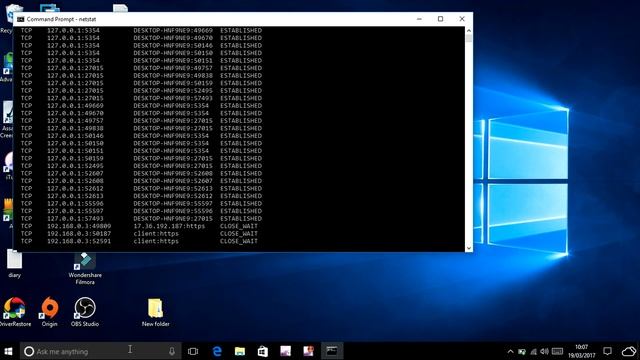Screen dimensions: 640x360
Task: Click local address 127.0.0.1:49757
Action: point(75,121)
